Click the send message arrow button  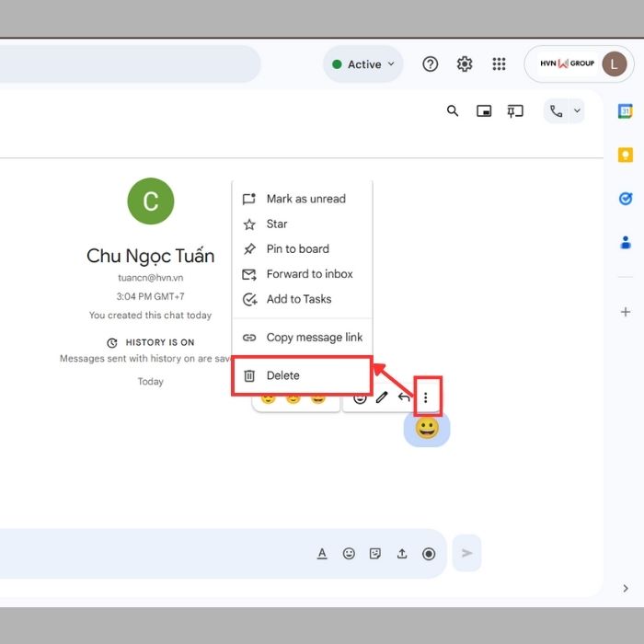pos(466,553)
